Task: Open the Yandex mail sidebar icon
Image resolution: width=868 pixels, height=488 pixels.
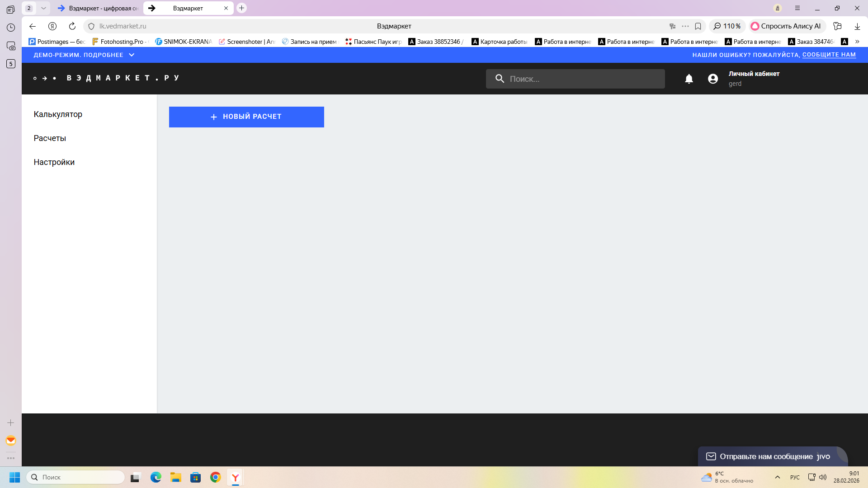Action: pyautogui.click(x=11, y=441)
